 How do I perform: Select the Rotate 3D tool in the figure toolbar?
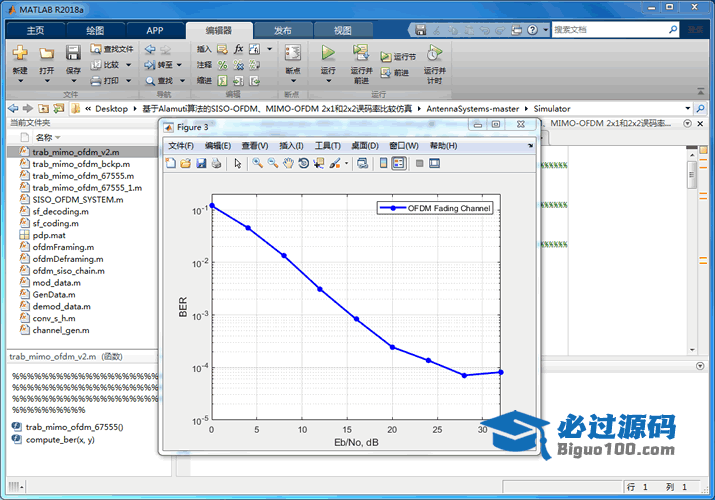click(x=303, y=163)
